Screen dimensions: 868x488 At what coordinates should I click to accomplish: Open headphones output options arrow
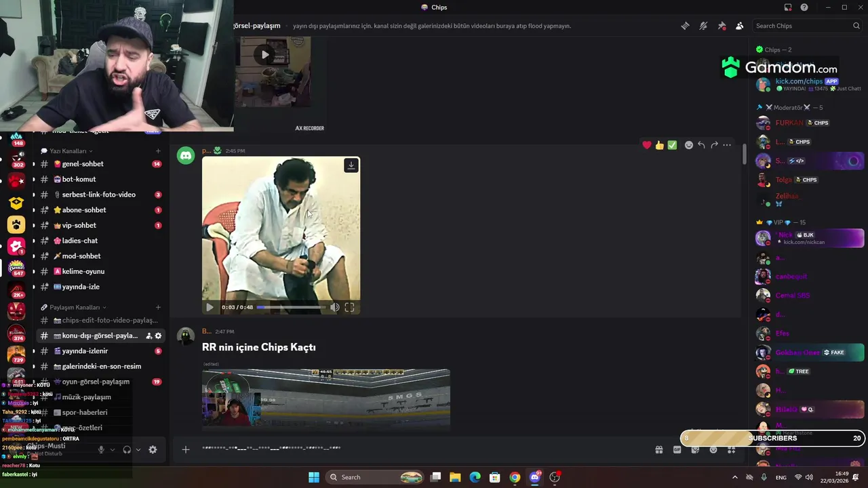(138, 449)
